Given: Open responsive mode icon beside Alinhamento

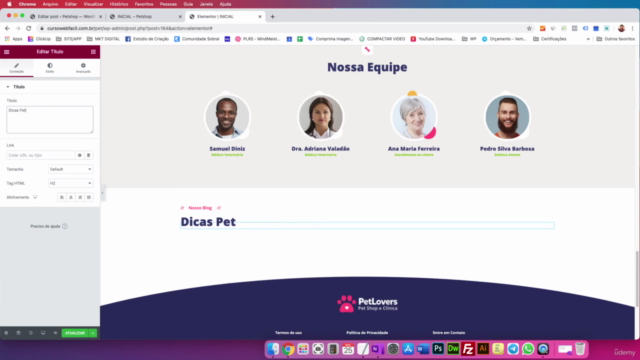Looking at the screenshot, I should tap(35, 197).
